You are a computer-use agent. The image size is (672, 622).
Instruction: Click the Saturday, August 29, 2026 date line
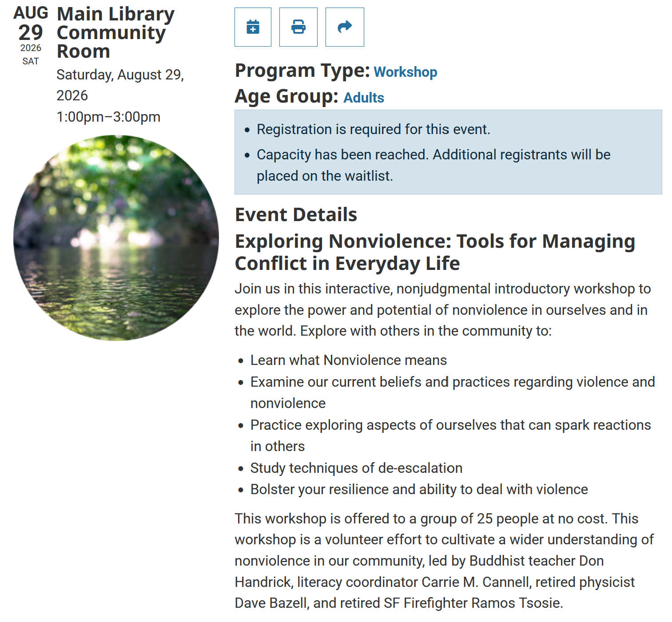click(x=120, y=85)
